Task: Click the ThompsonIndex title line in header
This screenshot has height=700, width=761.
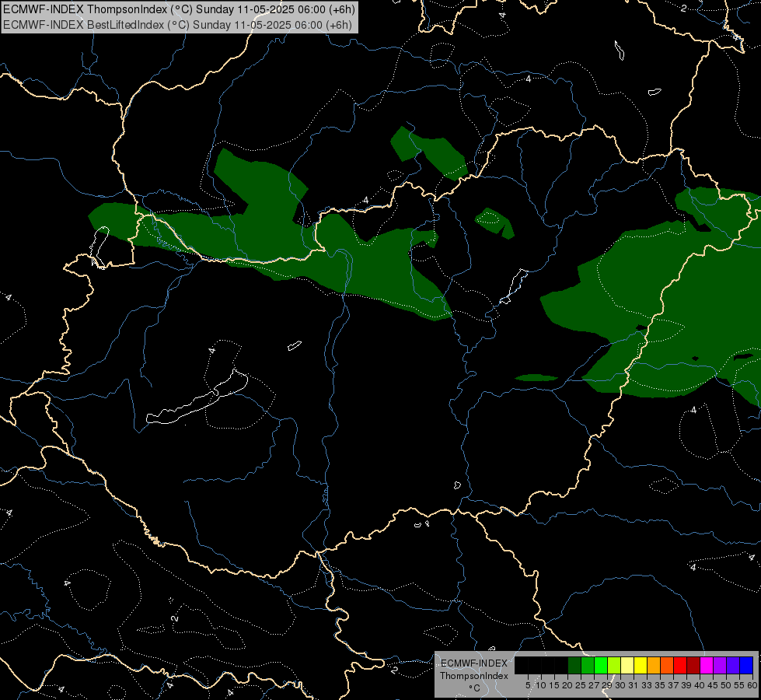Action: click(x=179, y=9)
